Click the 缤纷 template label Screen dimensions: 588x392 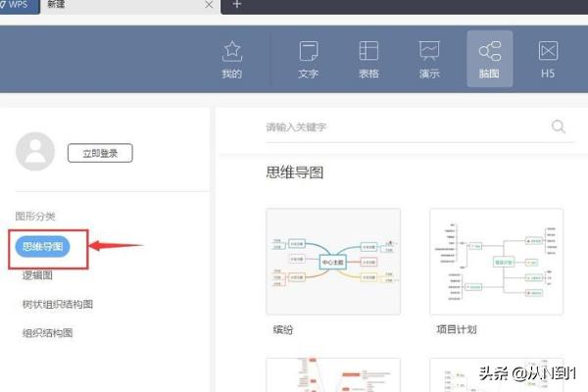pyautogui.click(x=283, y=329)
